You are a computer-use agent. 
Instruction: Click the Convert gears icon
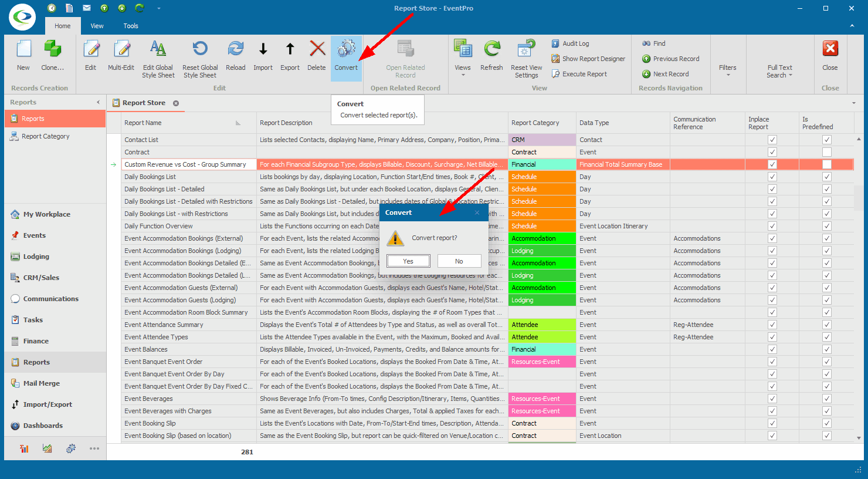(346, 49)
